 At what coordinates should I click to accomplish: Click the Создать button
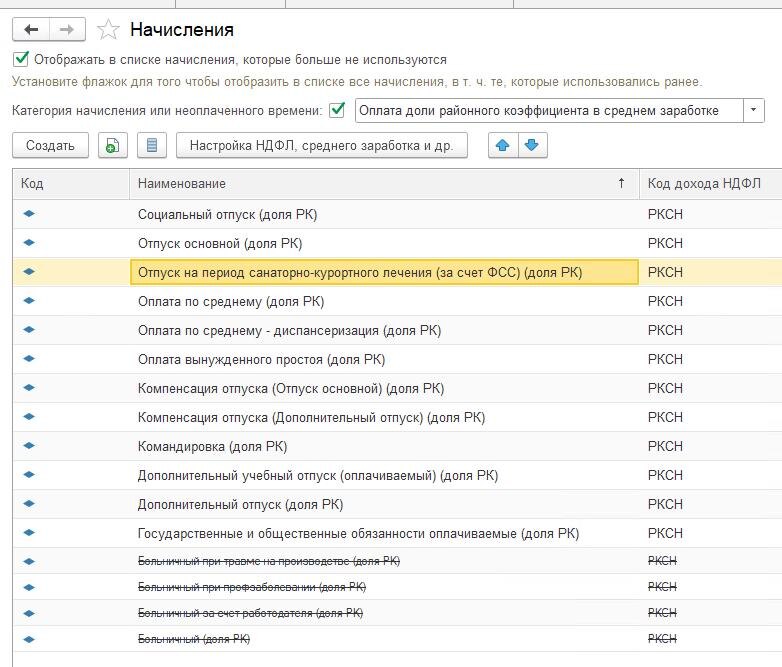coord(50,146)
